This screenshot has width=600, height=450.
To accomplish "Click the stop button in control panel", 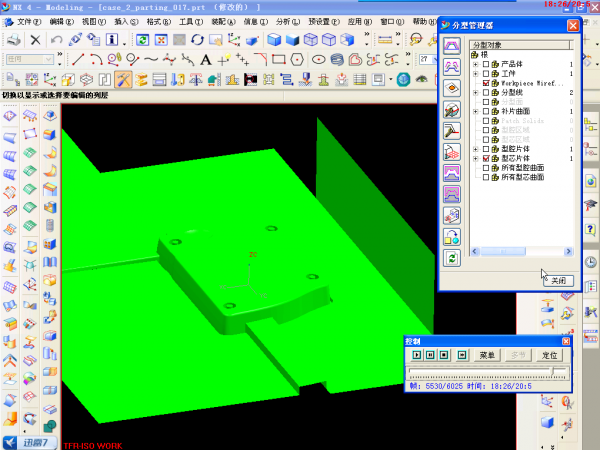I will click(444, 355).
